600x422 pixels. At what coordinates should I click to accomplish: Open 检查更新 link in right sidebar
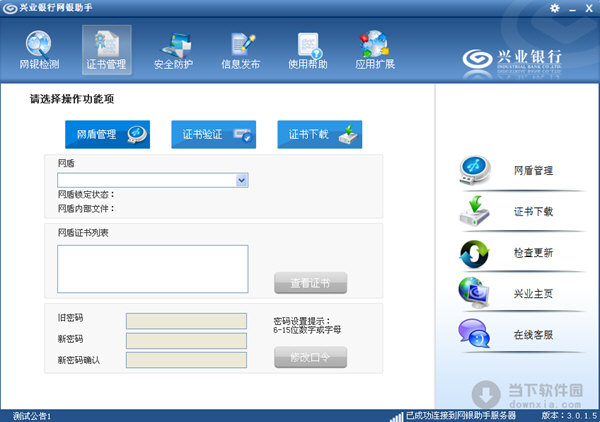point(533,253)
